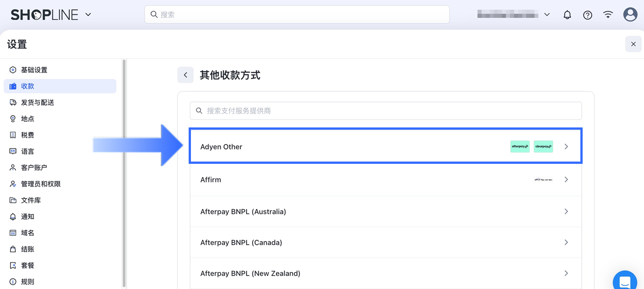Select 收款 in settings sidebar
Image resolution: width=644 pixels, height=289 pixels.
(60, 86)
